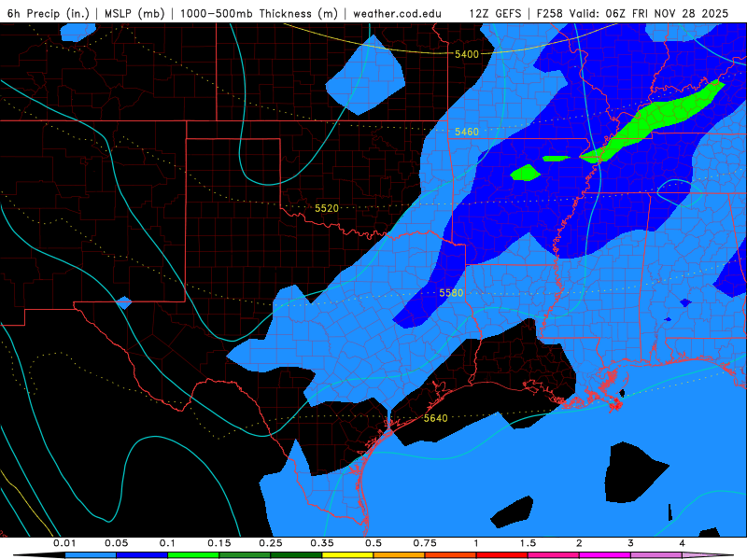Click the '6h Precip (in.)' header label
This screenshot has height=560, width=747.
pos(49,13)
